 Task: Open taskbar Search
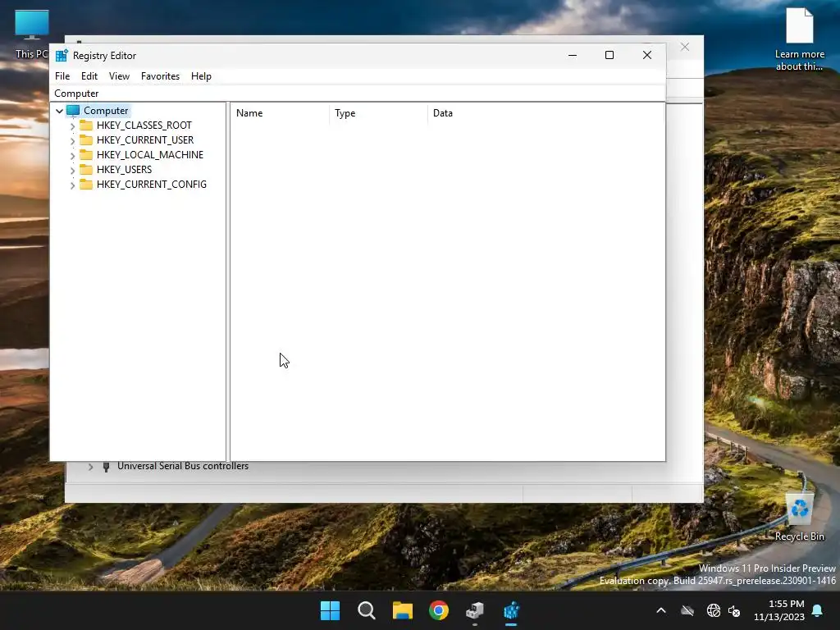367,610
